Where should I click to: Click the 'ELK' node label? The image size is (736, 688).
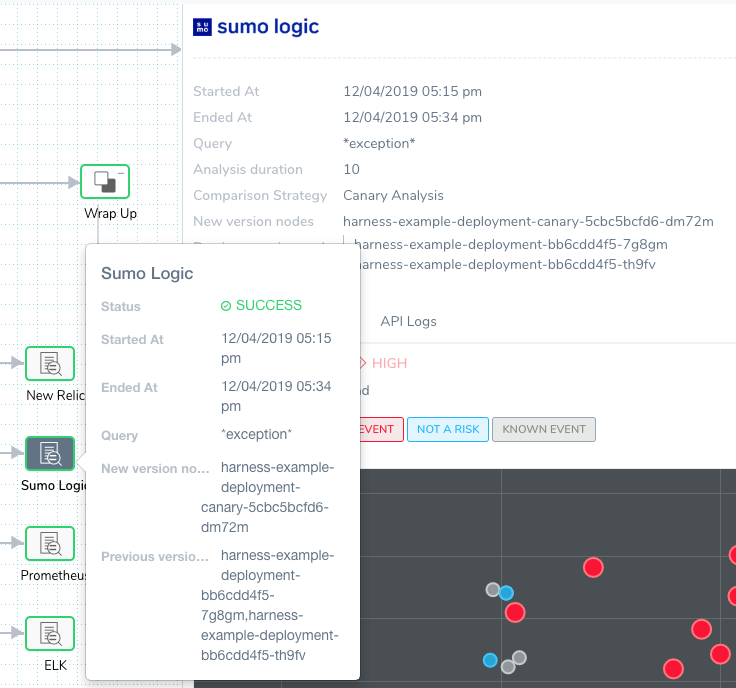point(55,665)
